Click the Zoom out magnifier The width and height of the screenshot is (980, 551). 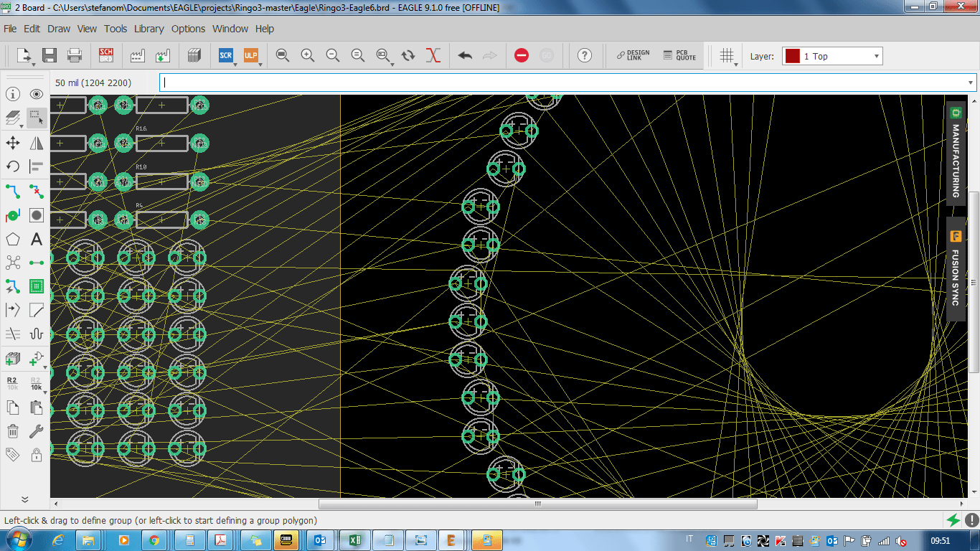(x=333, y=55)
